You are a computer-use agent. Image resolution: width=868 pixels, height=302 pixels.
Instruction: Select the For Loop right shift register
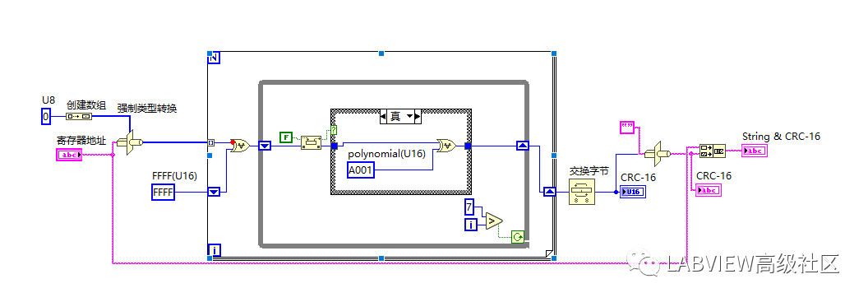coord(549,192)
